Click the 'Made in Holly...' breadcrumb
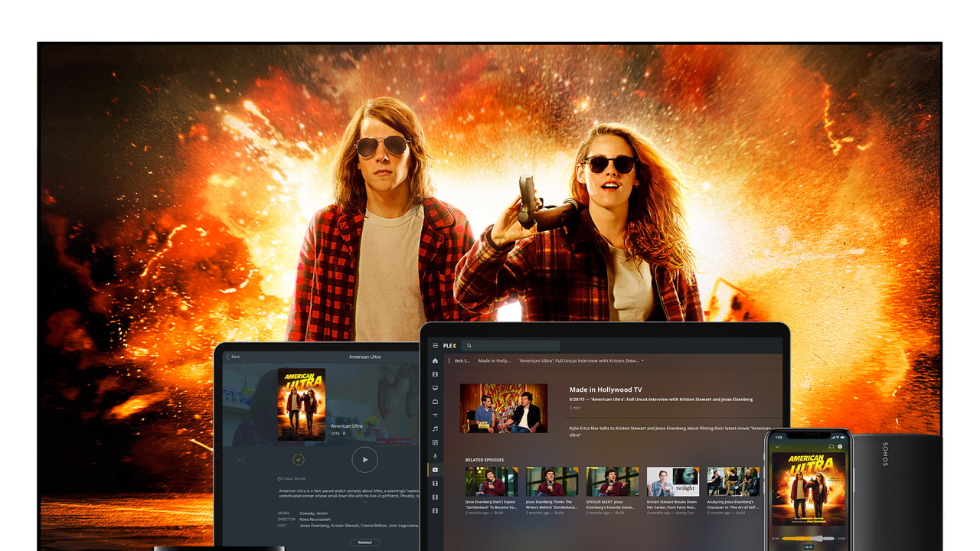 pyautogui.click(x=494, y=360)
